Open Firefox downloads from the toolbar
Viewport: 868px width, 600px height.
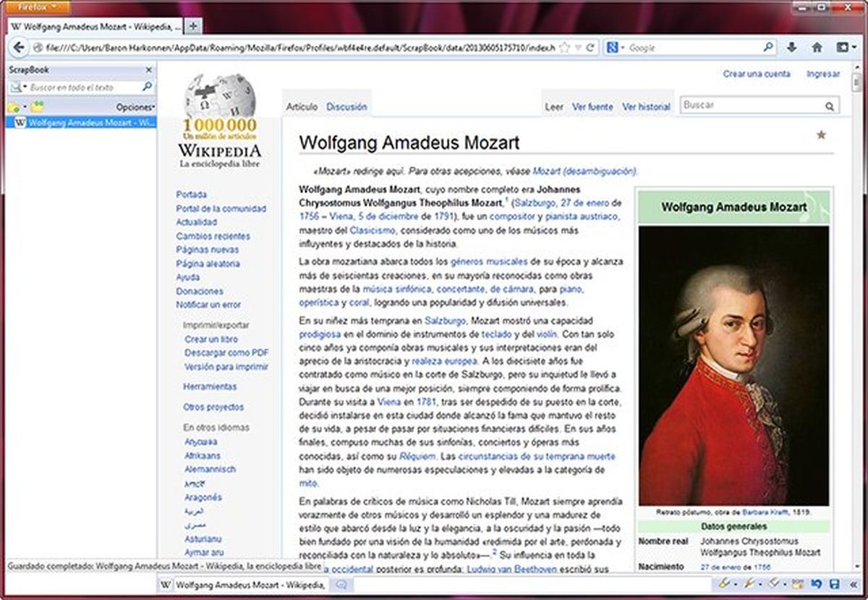tap(791, 46)
